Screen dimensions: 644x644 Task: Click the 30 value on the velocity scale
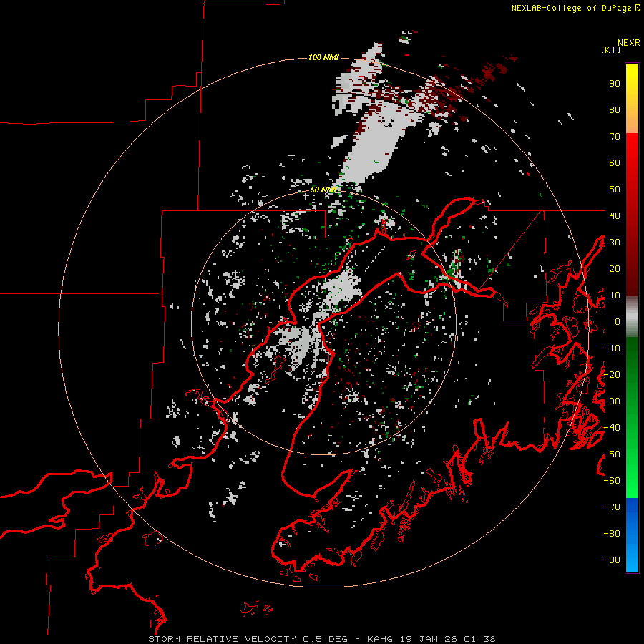(615, 243)
